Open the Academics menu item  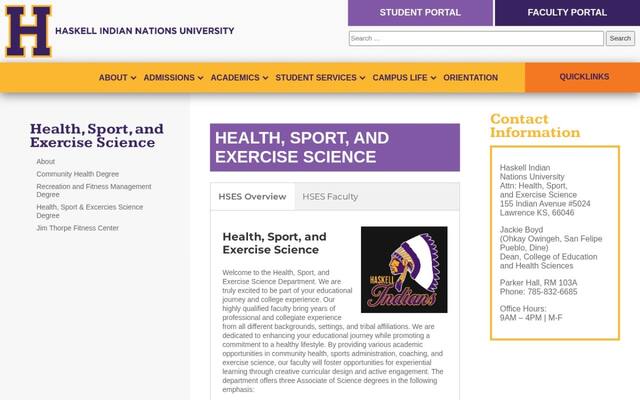pos(235,78)
